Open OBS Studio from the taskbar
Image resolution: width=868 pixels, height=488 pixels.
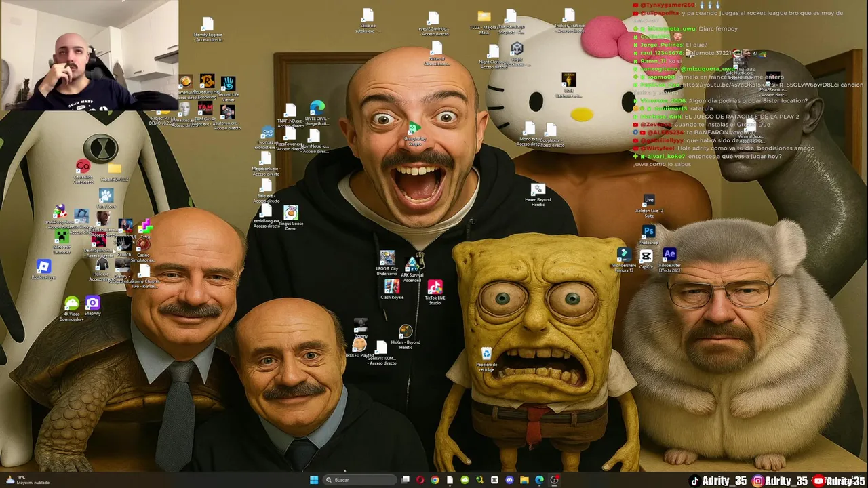coord(554,480)
